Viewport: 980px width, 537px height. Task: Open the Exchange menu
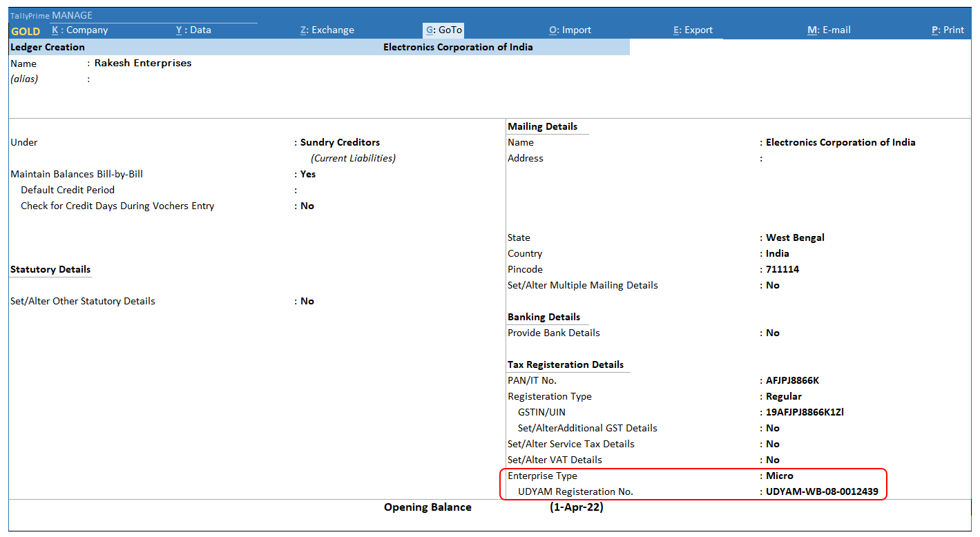coord(327,30)
